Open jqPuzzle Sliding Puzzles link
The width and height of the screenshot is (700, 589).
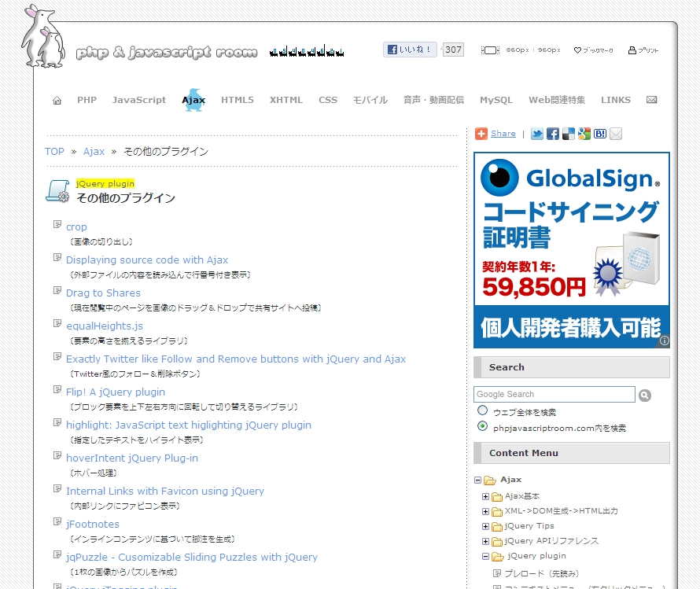point(192,558)
